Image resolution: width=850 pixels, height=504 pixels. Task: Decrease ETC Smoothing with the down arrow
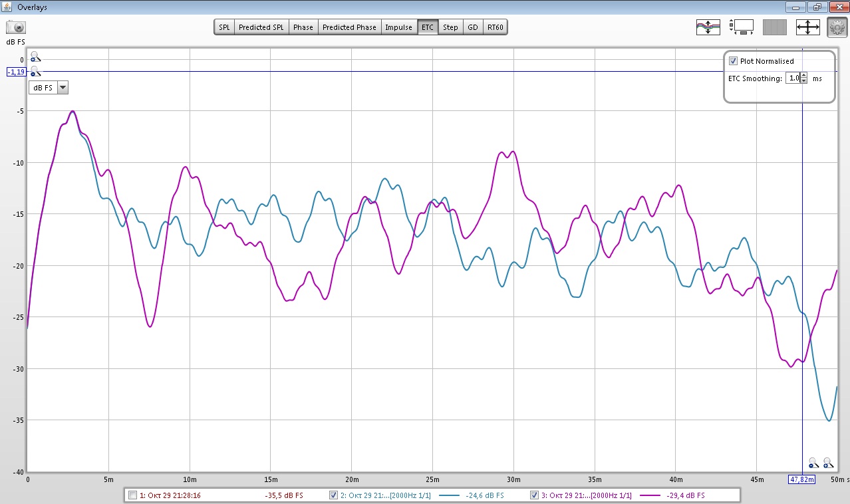click(x=803, y=81)
